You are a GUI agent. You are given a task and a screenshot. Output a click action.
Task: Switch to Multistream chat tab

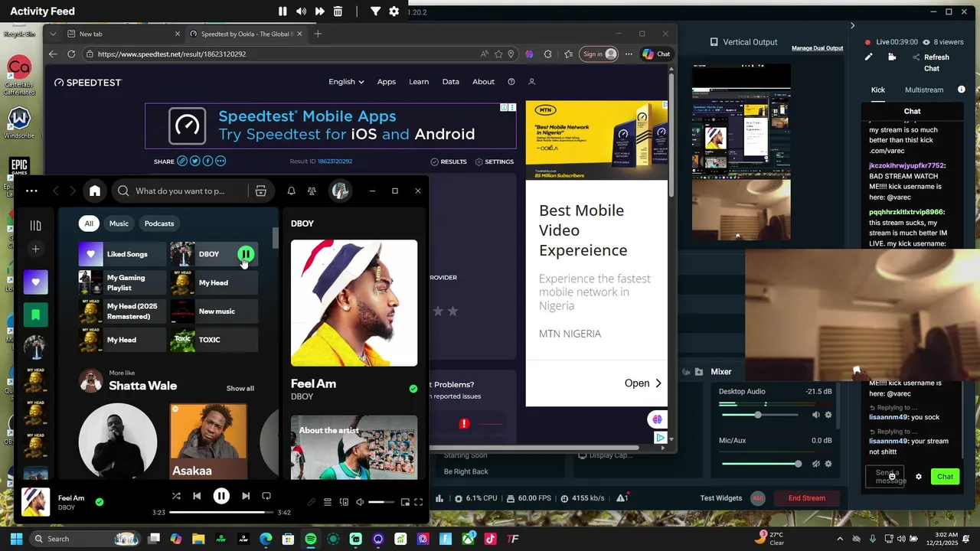click(x=924, y=90)
